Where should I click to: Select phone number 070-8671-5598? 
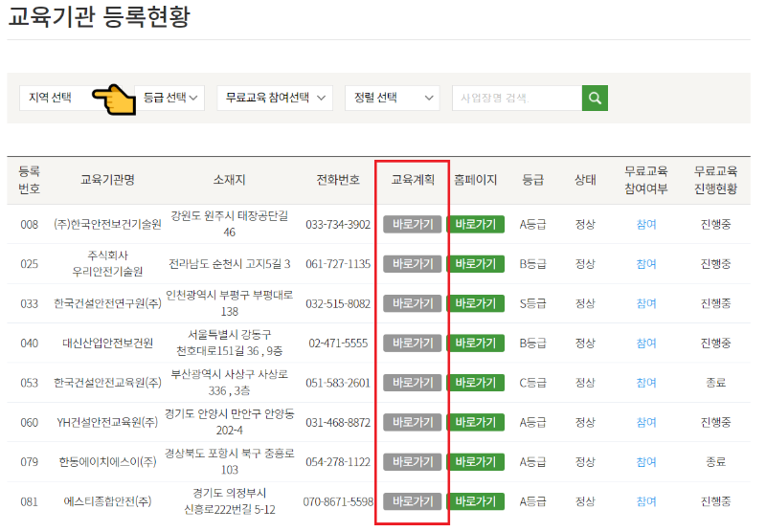pos(338,501)
